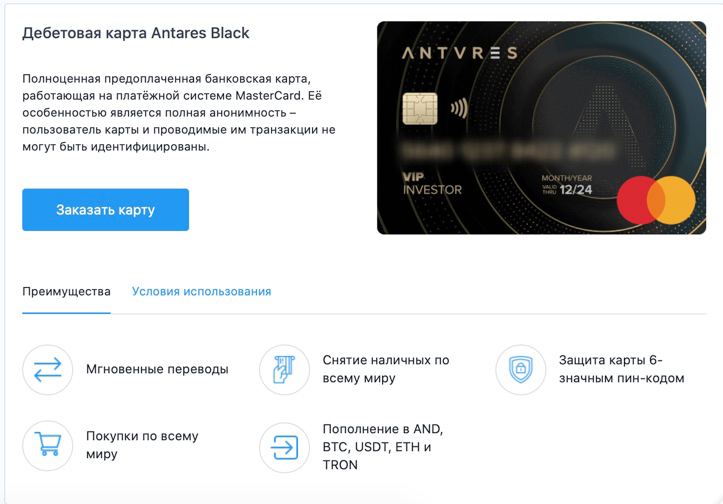Viewport: 723px width, 504px height.
Task: Click the Покупки по всему миру label
Action: click(x=142, y=445)
